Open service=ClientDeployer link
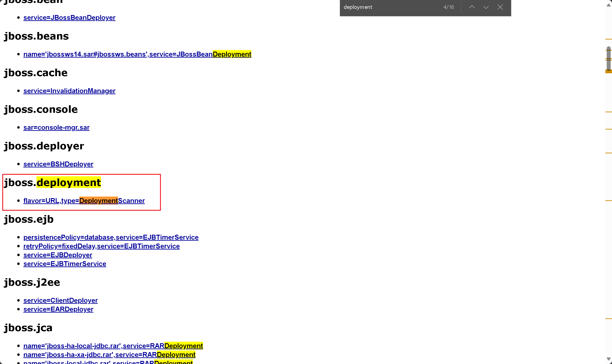This screenshot has height=364, width=612. 60,300
